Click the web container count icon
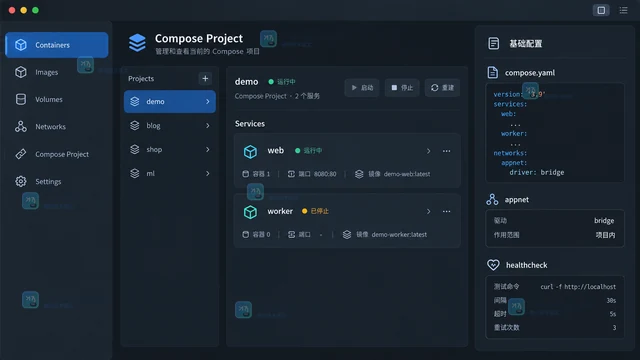Viewport: 640px width, 360px height. (x=245, y=174)
